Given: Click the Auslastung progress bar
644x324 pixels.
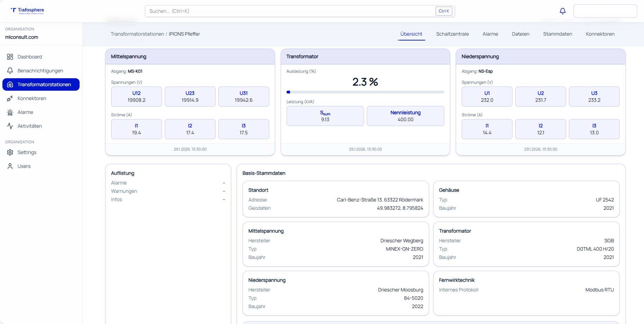Looking at the screenshot, I should coord(365,92).
